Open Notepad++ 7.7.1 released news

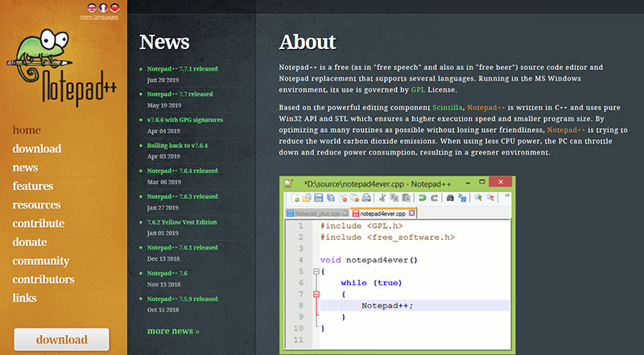pyautogui.click(x=183, y=68)
